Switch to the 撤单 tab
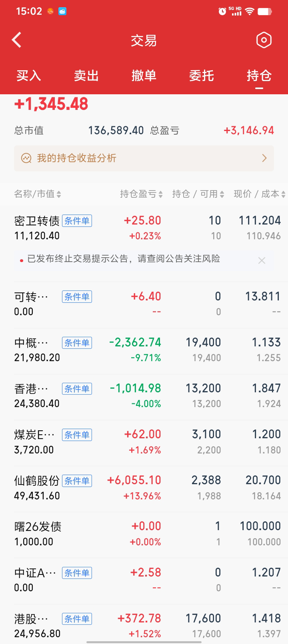288x644 pixels. (x=144, y=76)
